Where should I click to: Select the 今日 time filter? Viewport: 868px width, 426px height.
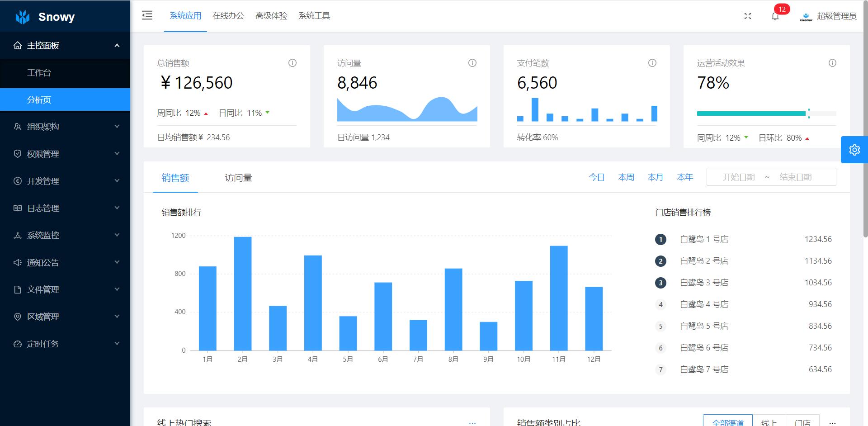(x=597, y=177)
